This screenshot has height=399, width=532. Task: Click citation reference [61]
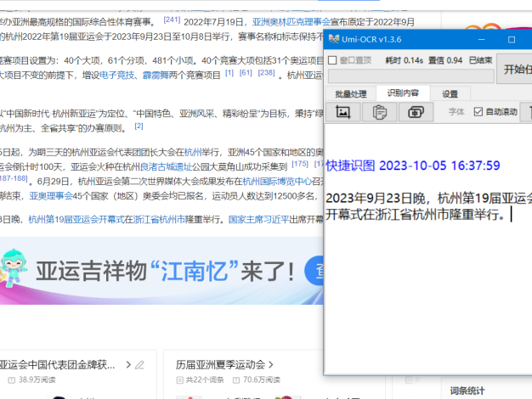pyautogui.click(x=246, y=72)
